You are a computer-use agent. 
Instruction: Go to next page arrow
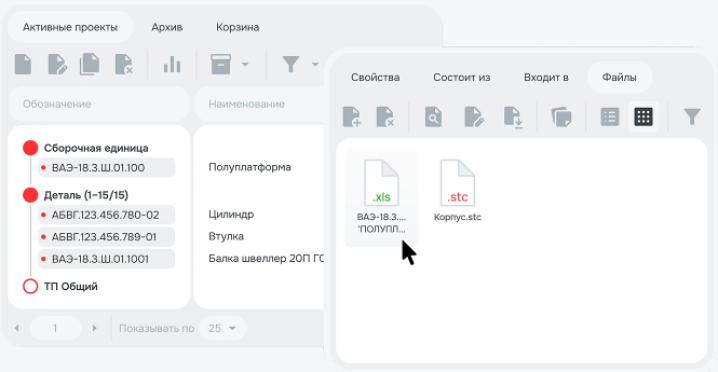95,328
